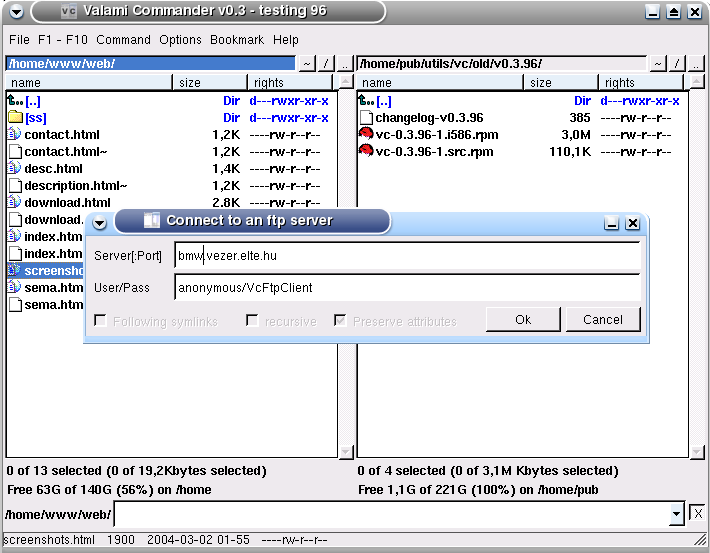The image size is (710, 553).
Task: Click the vc-0.3.96-1.i586.rpm package icon
Action: click(366, 135)
